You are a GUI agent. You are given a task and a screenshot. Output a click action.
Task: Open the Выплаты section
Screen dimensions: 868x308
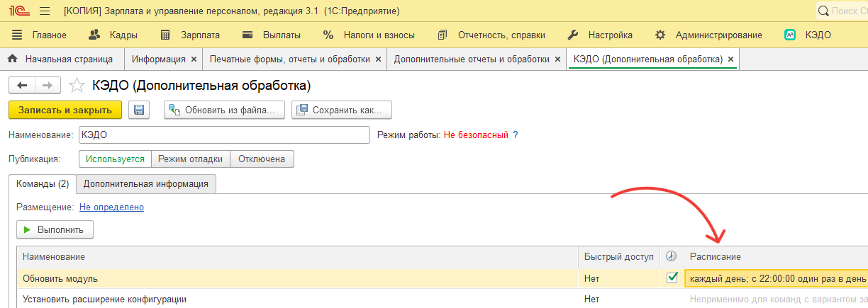pos(272,35)
